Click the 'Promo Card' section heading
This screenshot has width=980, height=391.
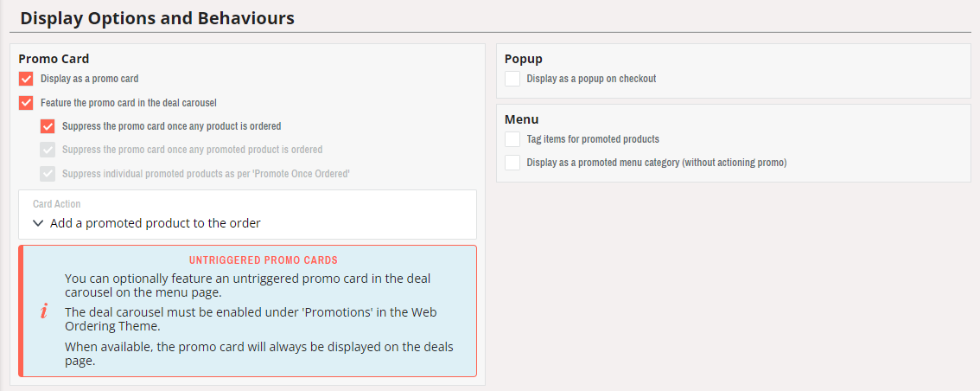click(54, 59)
